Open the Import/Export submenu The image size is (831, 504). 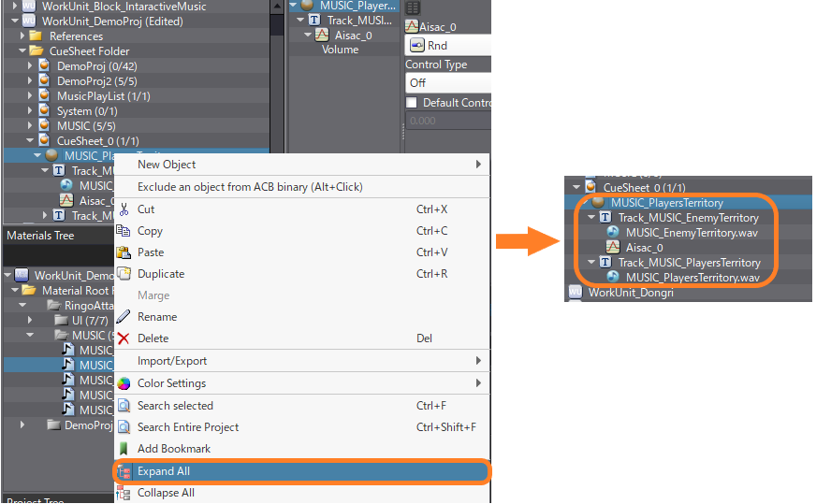click(x=302, y=361)
